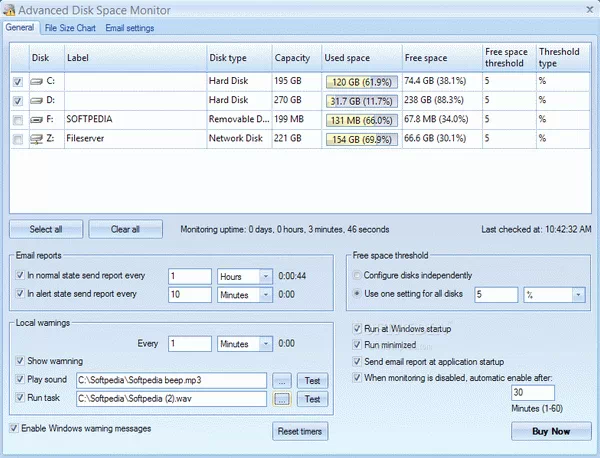600x458 pixels.
Task: Click the D: used space bar 31.7 GB
Action: [x=362, y=101]
